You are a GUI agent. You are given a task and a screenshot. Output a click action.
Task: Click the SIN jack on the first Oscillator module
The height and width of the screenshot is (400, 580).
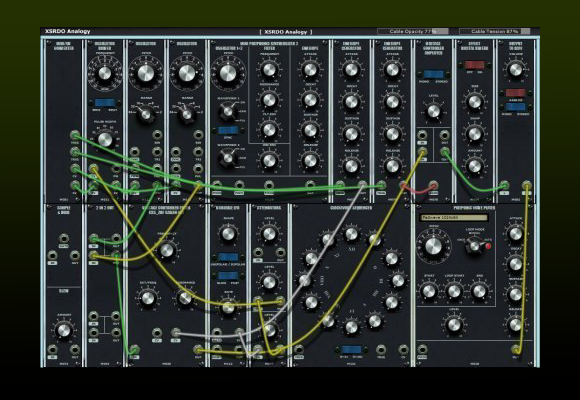tap(157, 135)
